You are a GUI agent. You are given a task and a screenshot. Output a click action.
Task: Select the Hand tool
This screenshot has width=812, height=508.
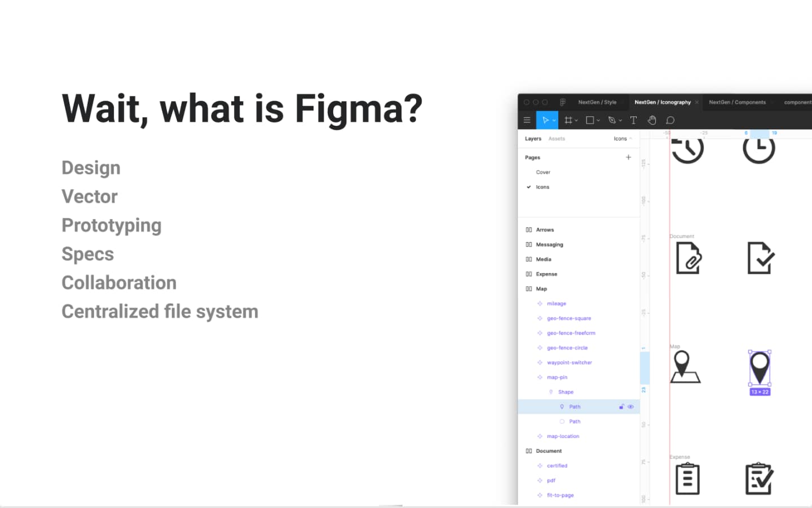click(x=652, y=120)
